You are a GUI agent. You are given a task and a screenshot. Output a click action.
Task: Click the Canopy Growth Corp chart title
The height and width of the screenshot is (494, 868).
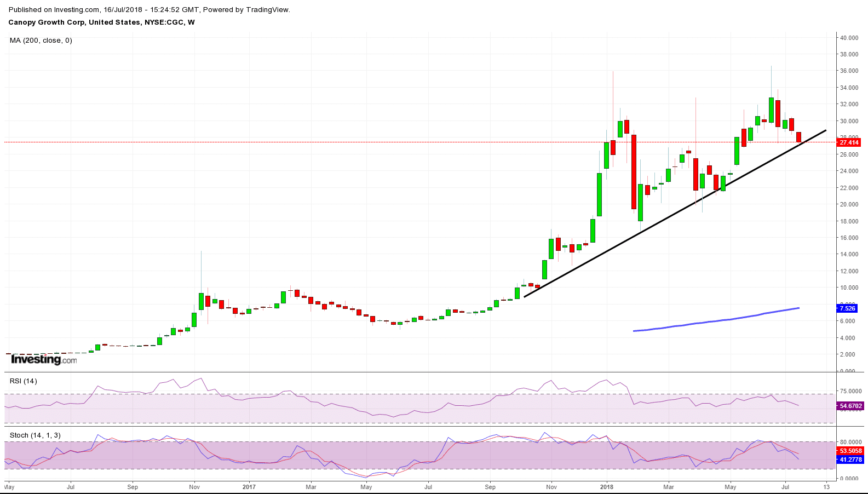click(x=101, y=22)
